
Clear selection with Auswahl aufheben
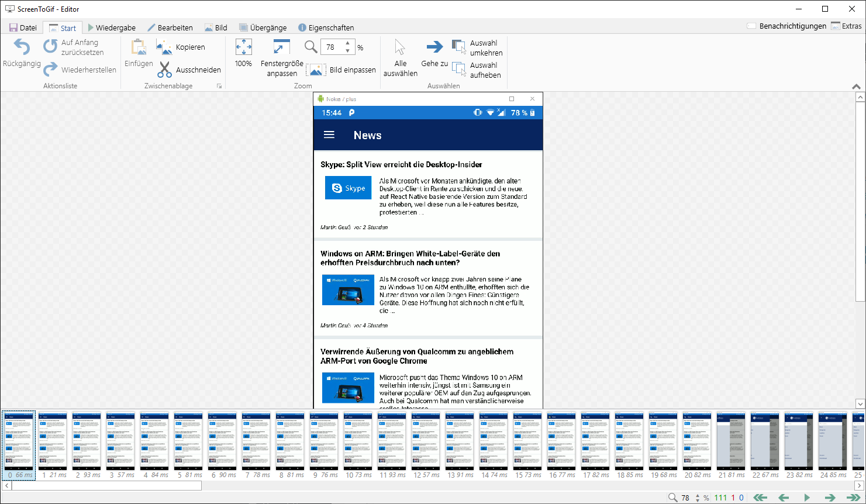pos(459,70)
